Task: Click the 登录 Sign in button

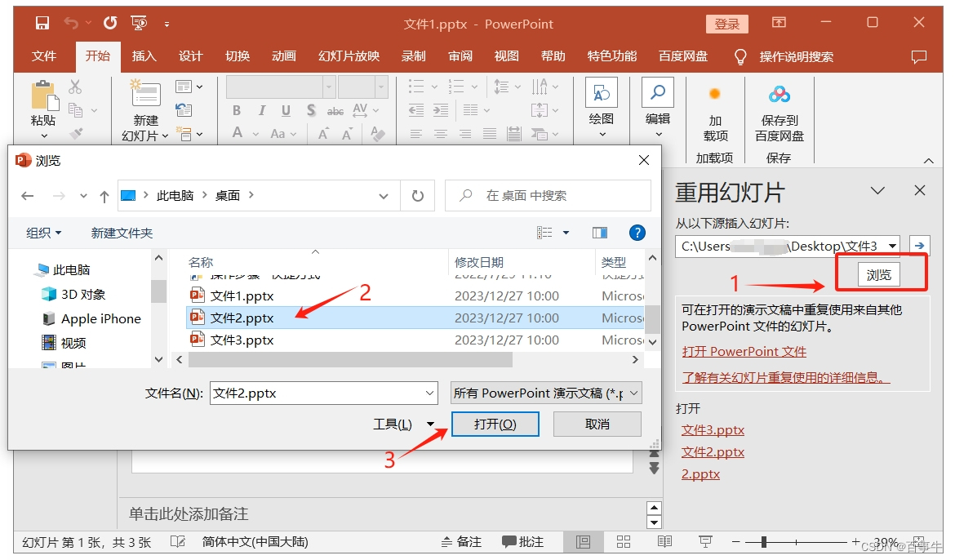Action: pyautogui.click(x=727, y=24)
